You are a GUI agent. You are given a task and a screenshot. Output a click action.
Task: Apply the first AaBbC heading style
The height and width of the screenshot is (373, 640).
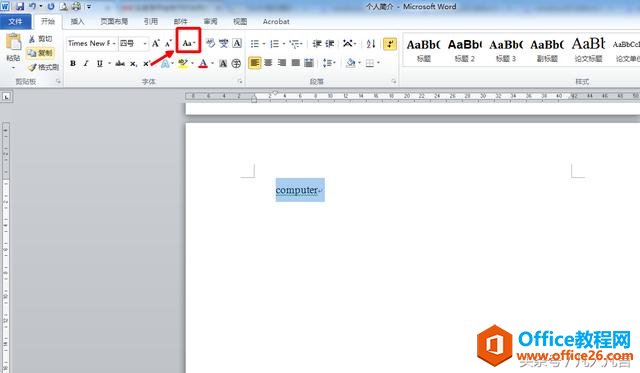423,50
